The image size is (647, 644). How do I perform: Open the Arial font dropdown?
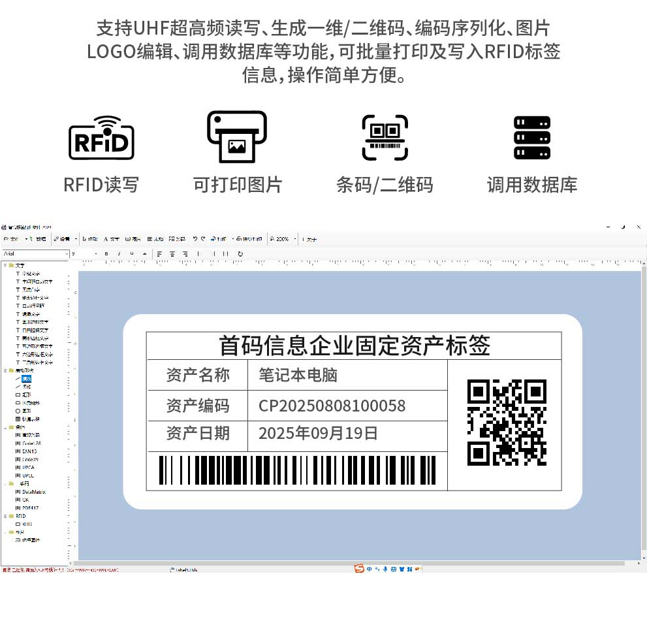tap(66, 253)
